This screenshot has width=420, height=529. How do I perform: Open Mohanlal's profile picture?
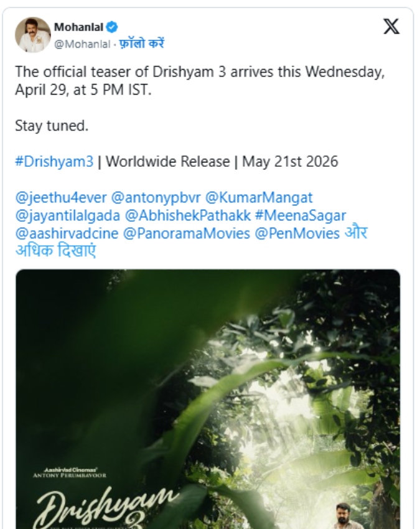pyautogui.click(x=33, y=35)
